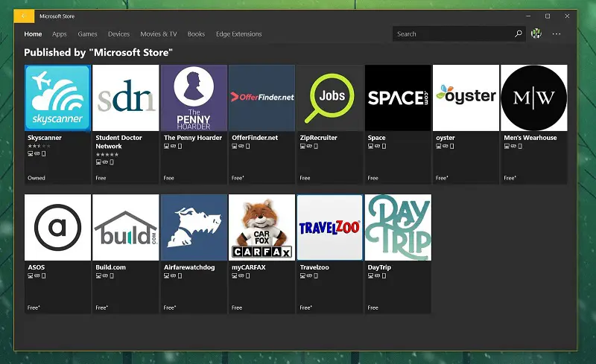Click the Space app title text
The height and width of the screenshot is (364, 596).
tap(377, 138)
